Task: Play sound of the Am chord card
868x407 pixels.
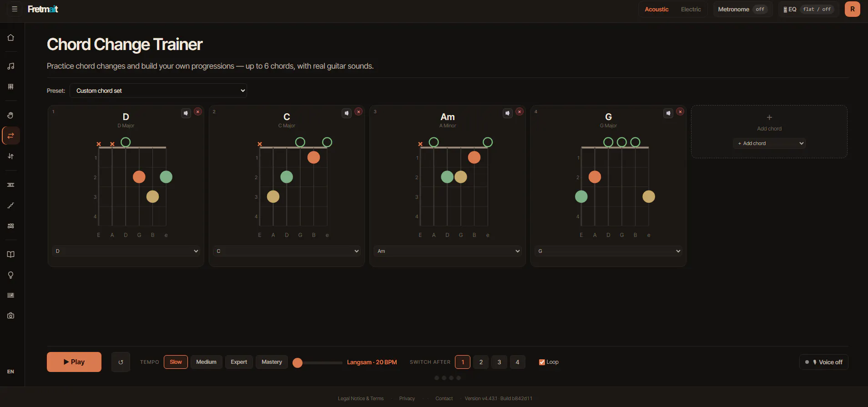Action: click(x=508, y=113)
